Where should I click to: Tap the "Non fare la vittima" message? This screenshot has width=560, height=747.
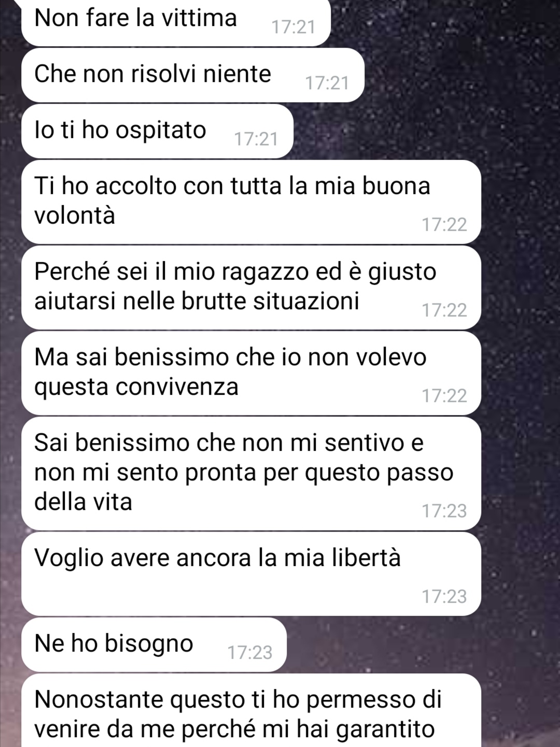176,22
